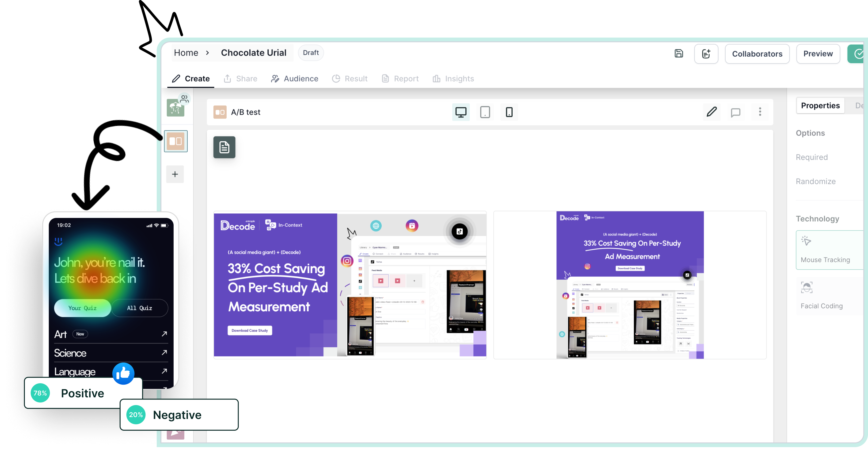Select the left Decode ad variant image
Screen dimensions: 868x449
point(350,285)
